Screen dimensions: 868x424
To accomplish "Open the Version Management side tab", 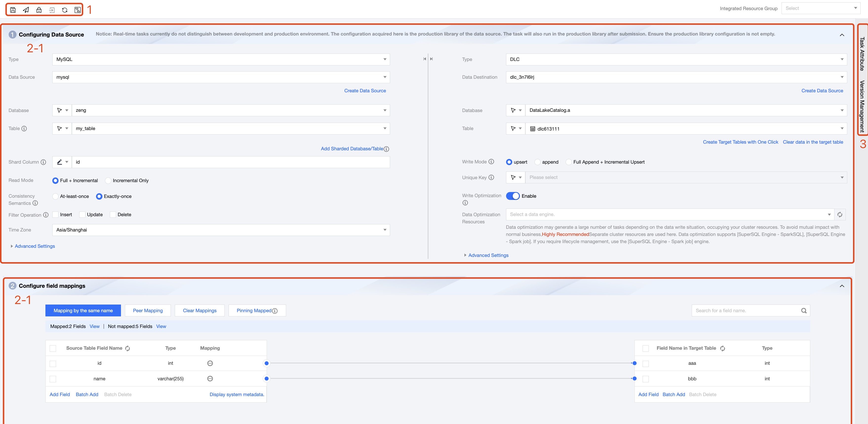I will pyautogui.click(x=862, y=106).
